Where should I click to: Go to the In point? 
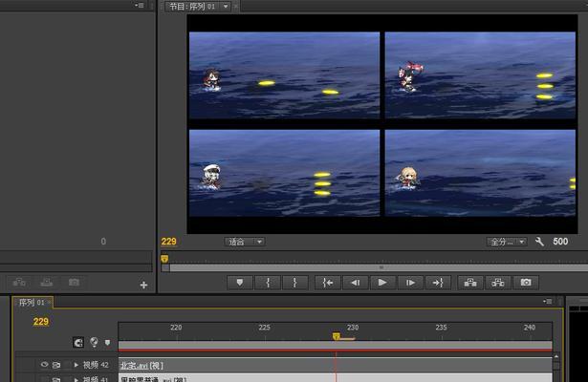pyautogui.click(x=328, y=283)
